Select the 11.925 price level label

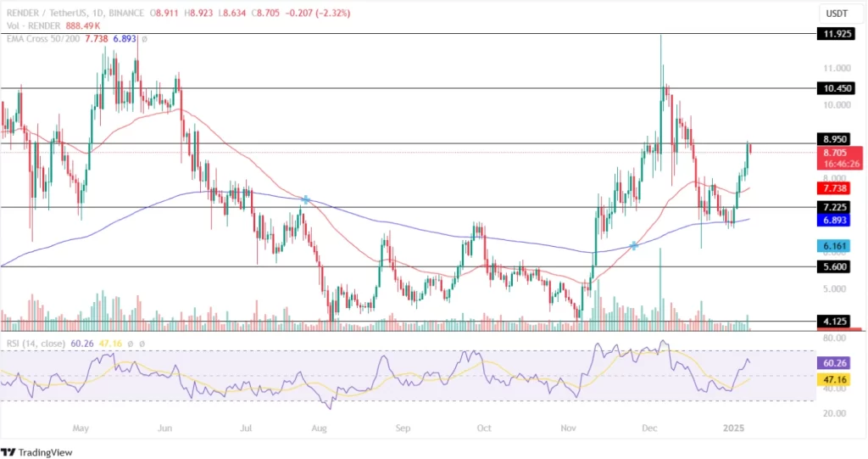(837, 34)
